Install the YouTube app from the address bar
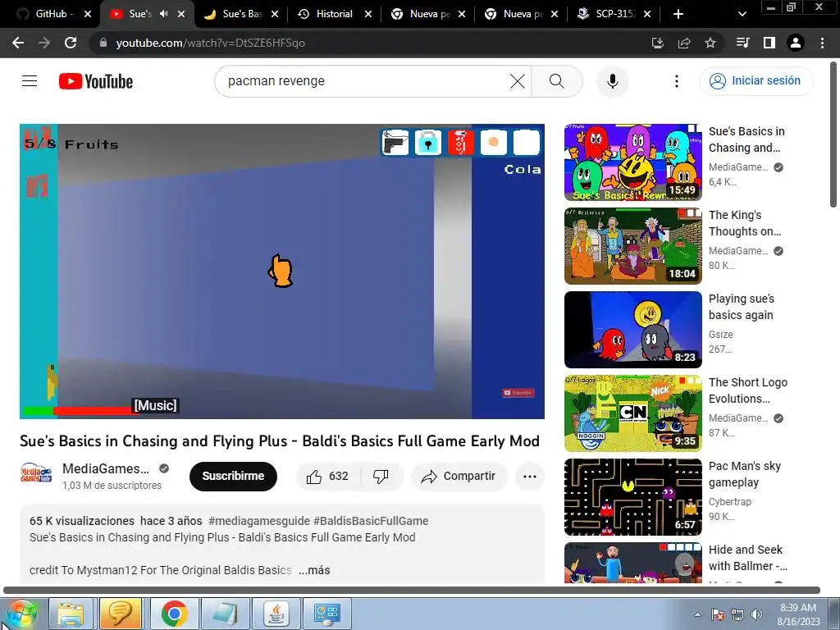This screenshot has height=630, width=840. (x=658, y=43)
